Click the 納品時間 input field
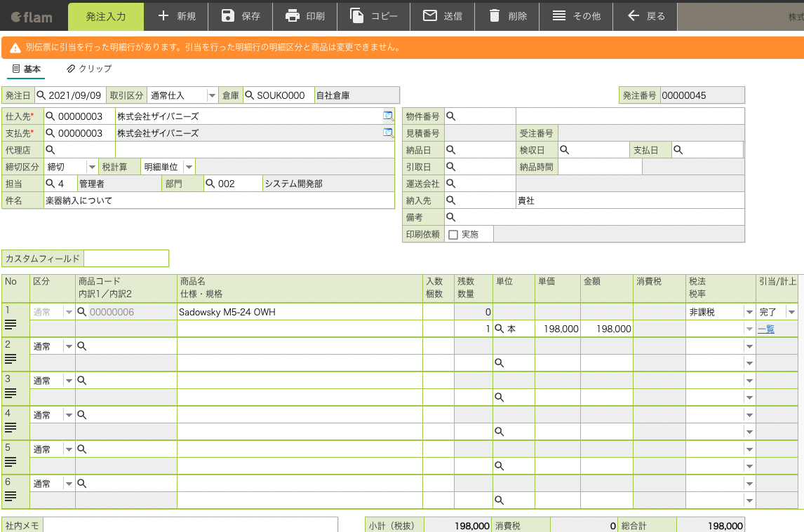Screen dimensions: 804x532 click(x=600, y=167)
